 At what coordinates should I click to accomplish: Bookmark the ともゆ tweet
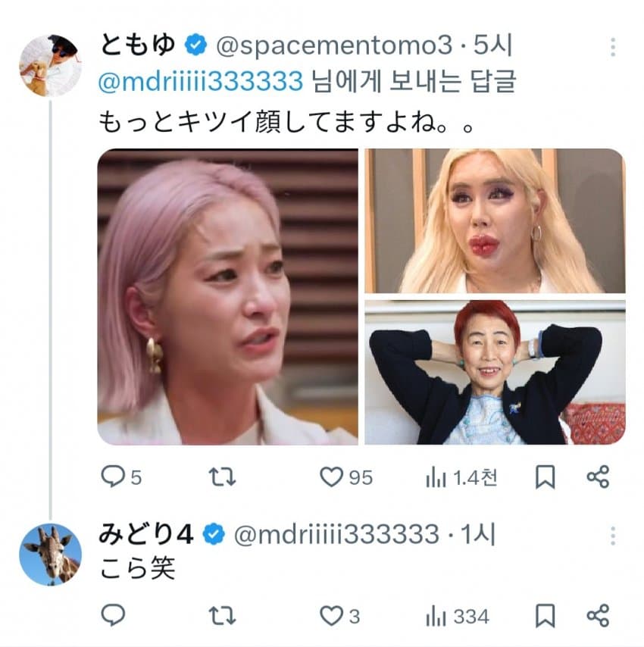coord(545,477)
